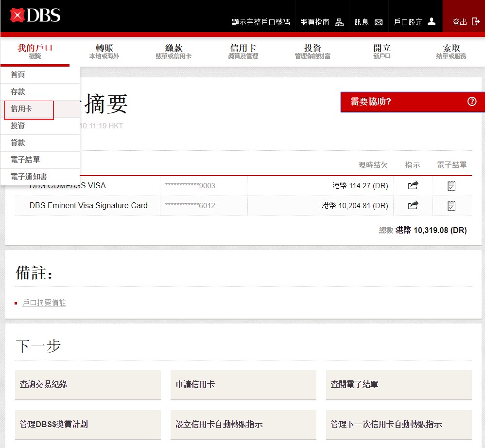The image size is (485, 448).
Task: Choose 存款 from the My Account dropdown
Action: click(18, 91)
